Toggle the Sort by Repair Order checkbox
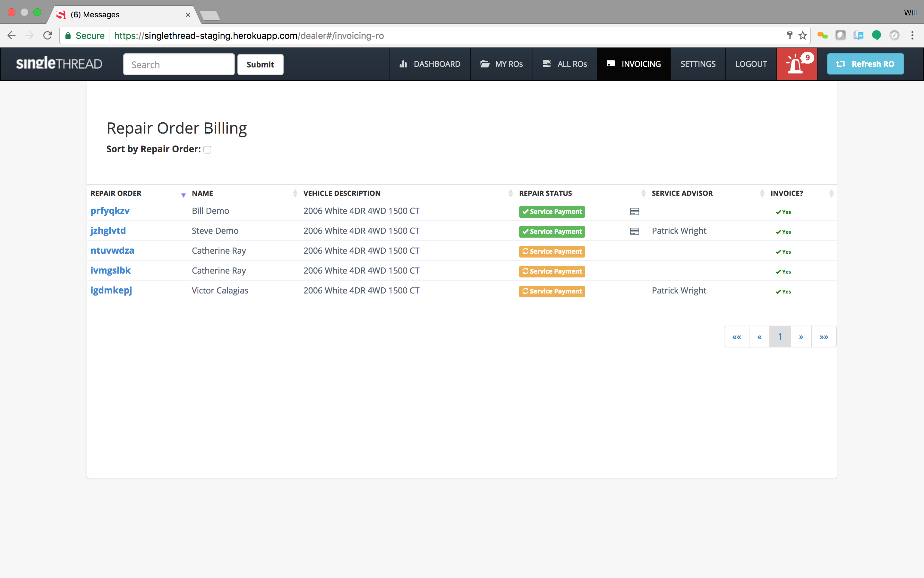This screenshot has width=924, height=578. 207,149
